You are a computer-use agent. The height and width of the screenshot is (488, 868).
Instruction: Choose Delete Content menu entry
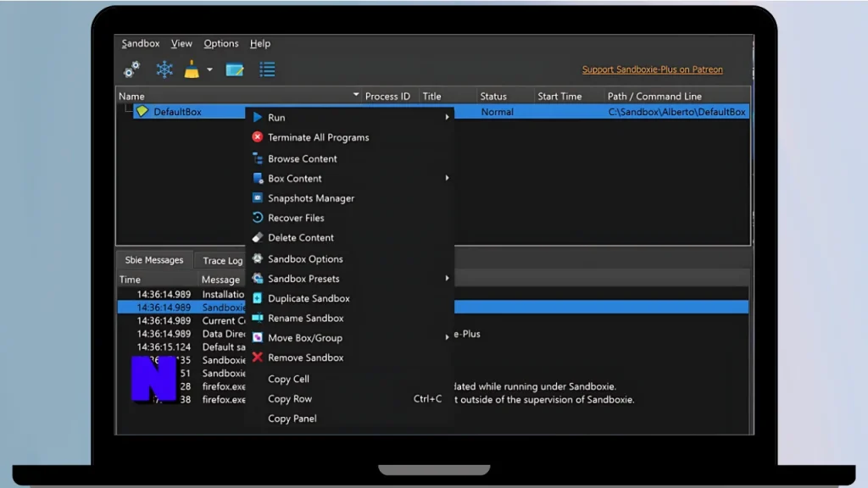tap(349, 237)
